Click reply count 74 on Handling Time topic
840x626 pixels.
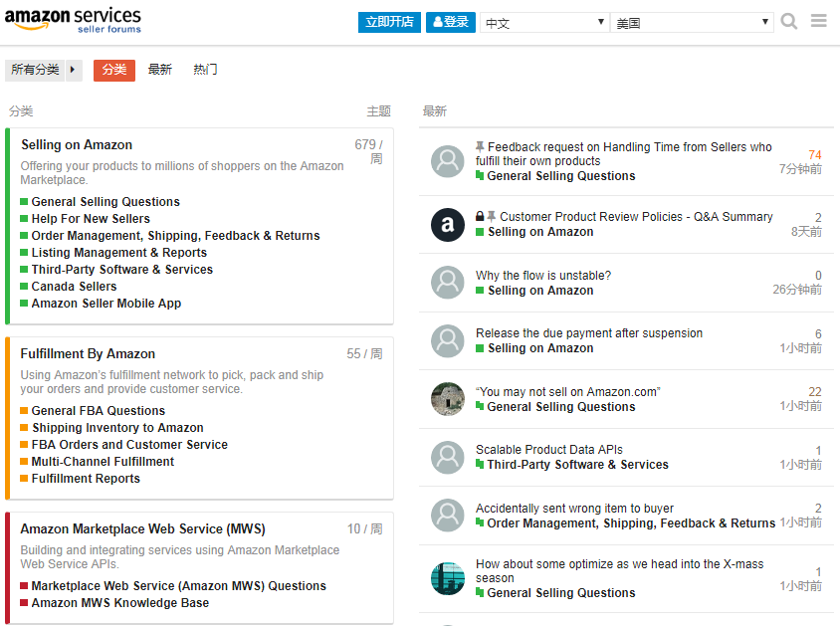815,155
